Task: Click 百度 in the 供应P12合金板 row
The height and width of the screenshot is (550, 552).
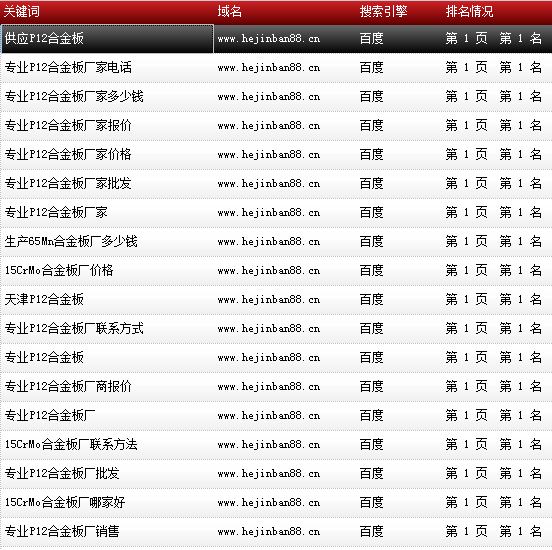Action: pyautogui.click(x=371, y=38)
